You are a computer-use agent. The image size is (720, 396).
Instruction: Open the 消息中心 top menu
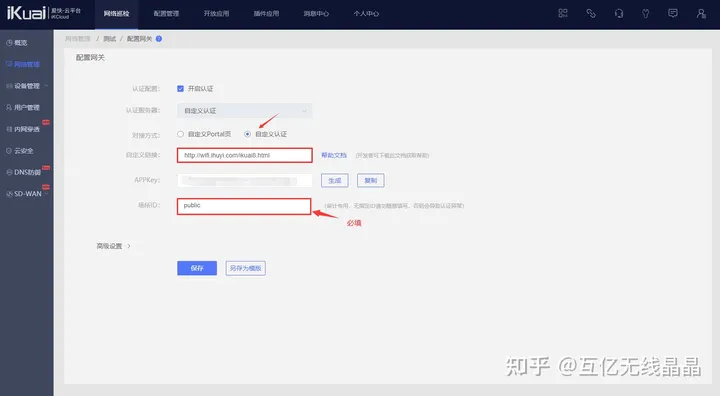(x=316, y=14)
